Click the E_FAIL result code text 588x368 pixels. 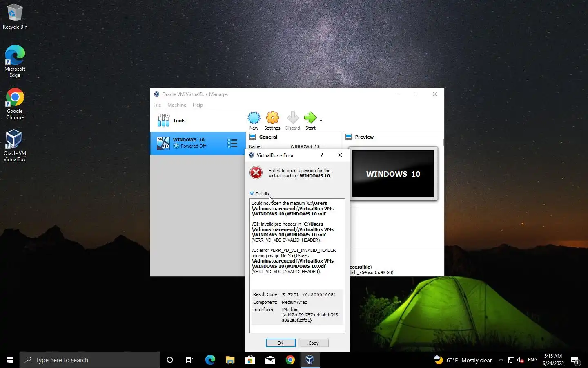pos(309,294)
